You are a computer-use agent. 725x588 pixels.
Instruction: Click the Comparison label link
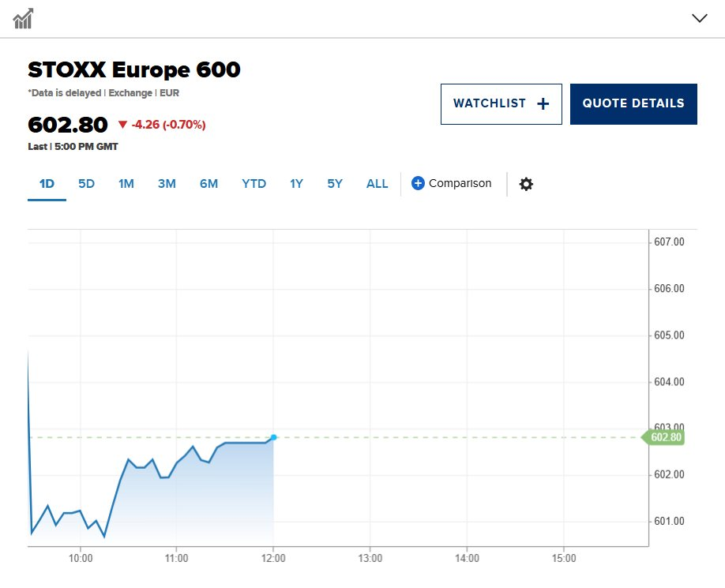(x=460, y=184)
